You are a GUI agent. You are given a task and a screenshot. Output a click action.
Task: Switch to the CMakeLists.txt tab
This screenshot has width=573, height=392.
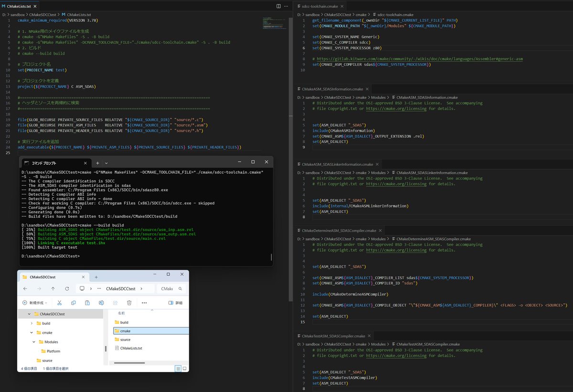(x=18, y=7)
